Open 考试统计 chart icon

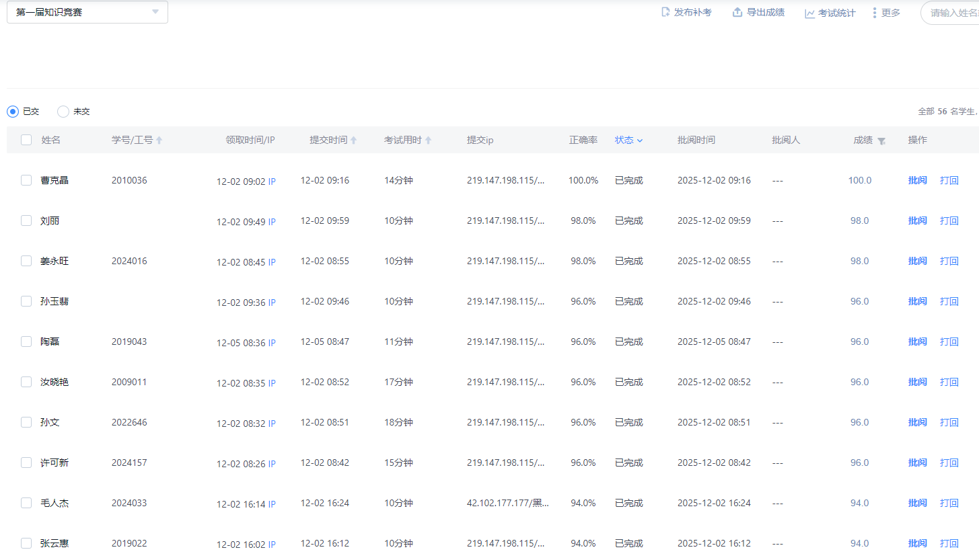tap(810, 13)
